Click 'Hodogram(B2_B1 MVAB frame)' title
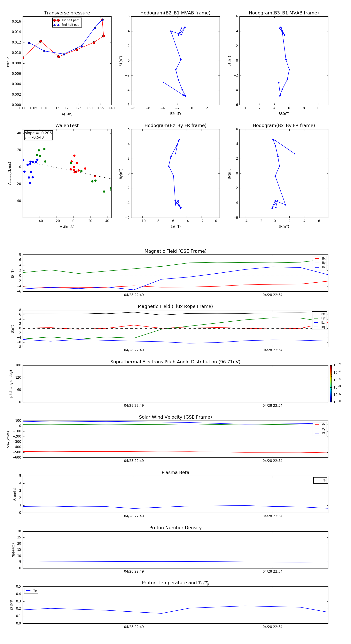 pyautogui.click(x=175, y=13)
